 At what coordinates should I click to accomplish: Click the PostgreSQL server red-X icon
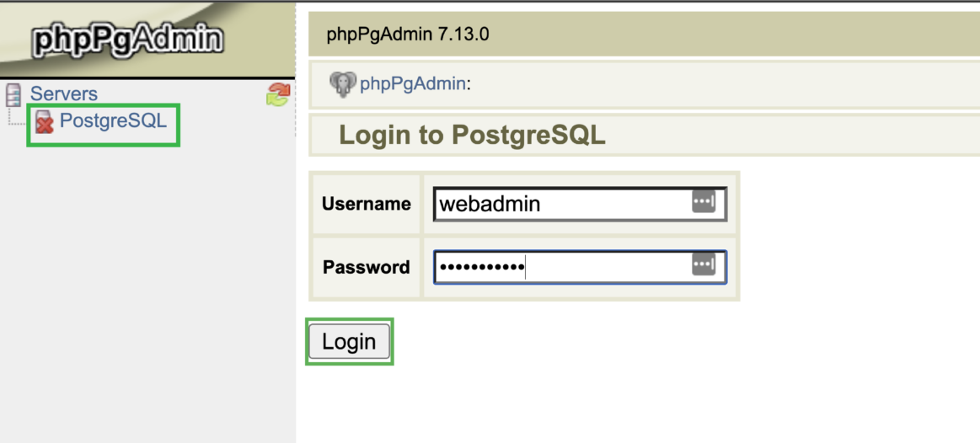45,123
